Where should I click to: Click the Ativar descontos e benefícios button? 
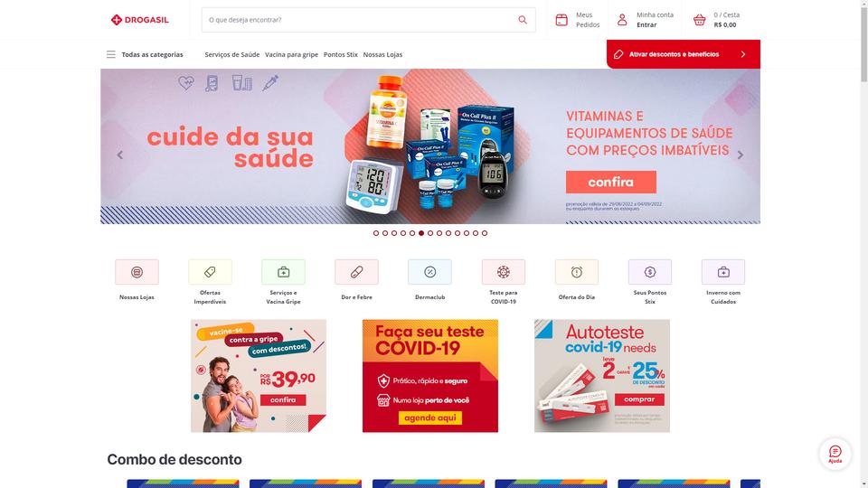684,54
